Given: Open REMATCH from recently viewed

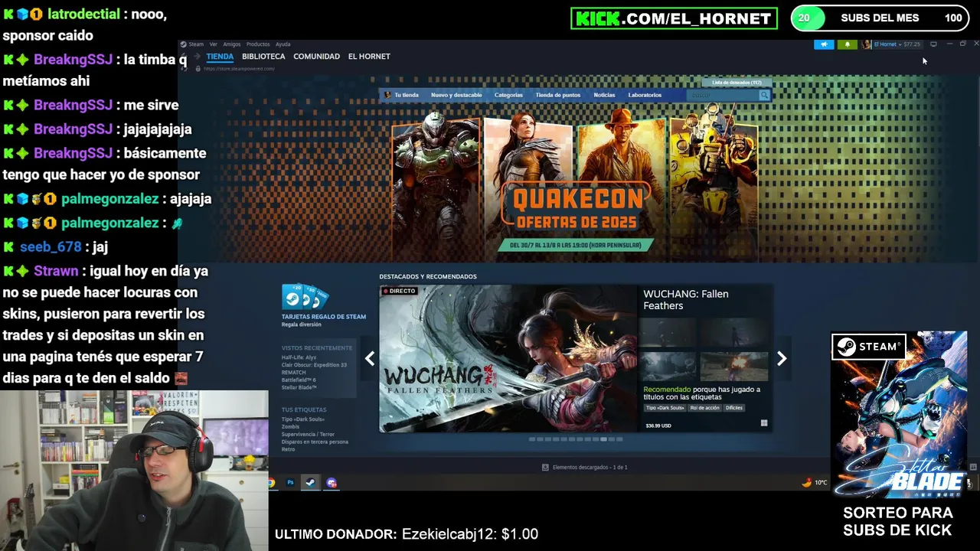Looking at the screenshot, I should 293,373.
